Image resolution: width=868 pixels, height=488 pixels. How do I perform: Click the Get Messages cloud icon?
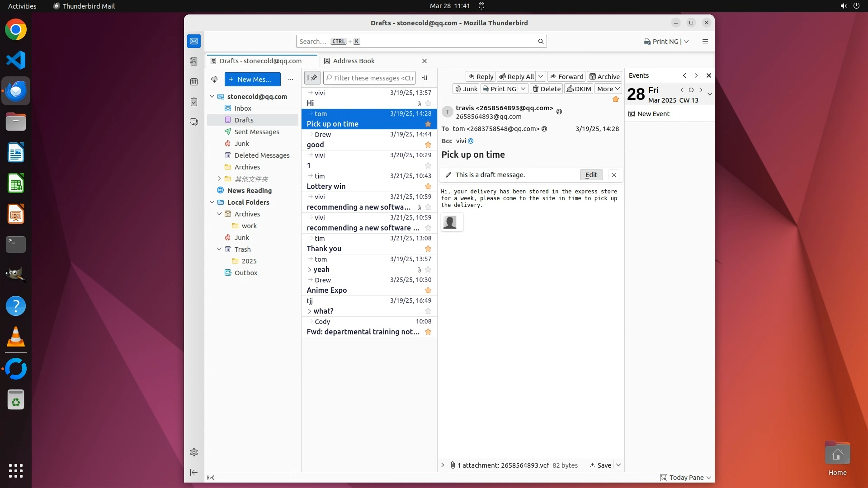click(x=214, y=80)
